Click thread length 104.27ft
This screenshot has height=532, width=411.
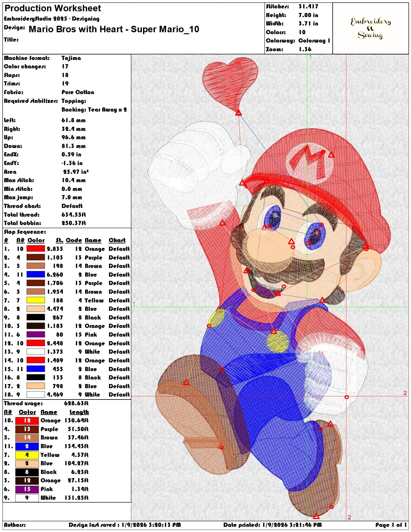76,463
